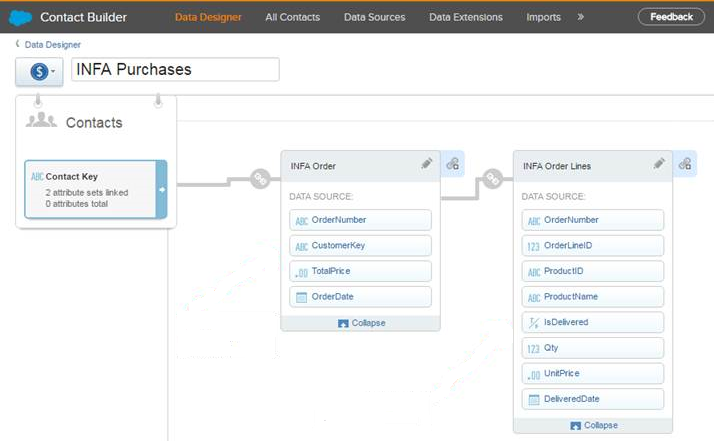Open the dollar attribute group icon dropdown
The width and height of the screenshot is (715, 441).
tap(39, 71)
